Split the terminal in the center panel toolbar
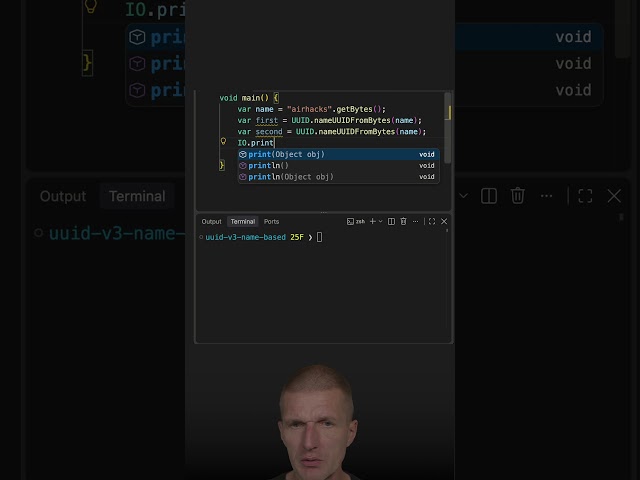 click(x=391, y=221)
